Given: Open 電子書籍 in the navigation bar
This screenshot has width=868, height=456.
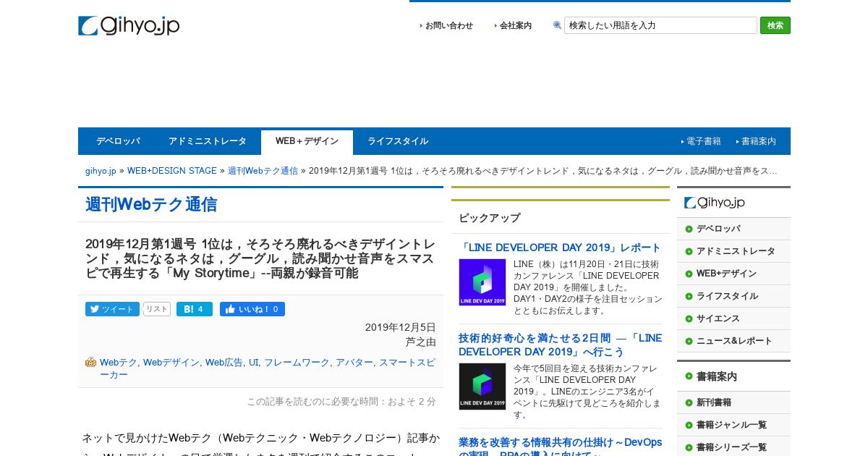Looking at the screenshot, I should click(x=703, y=141).
